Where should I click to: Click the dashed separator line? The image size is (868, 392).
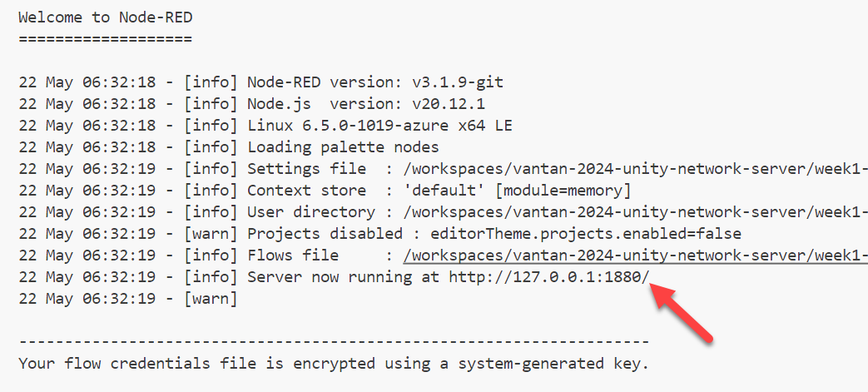[333, 342]
